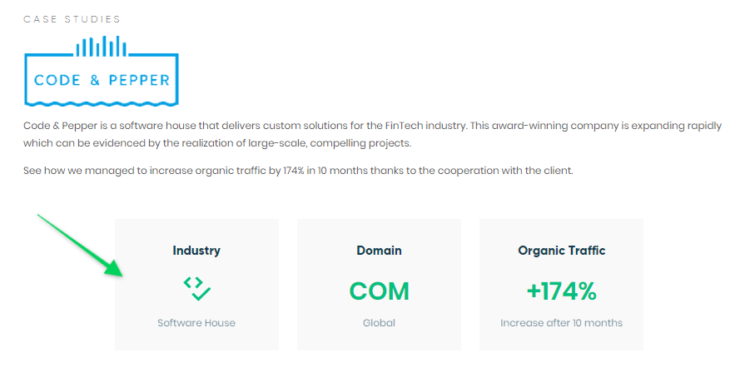
Task: Click the wavy bottom border of logo
Action: [x=101, y=103]
